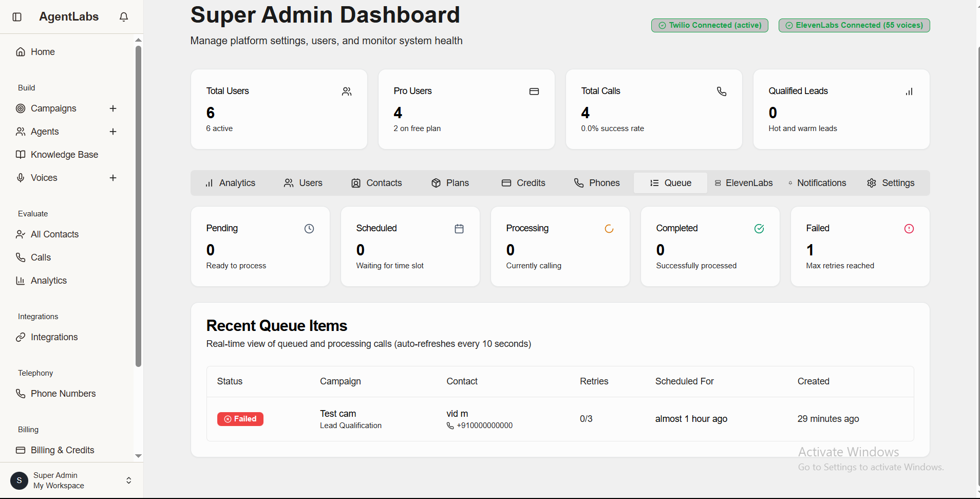Click the ElevenLabs Connected (55 voices) badge
The height and width of the screenshot is (499, 980).
[854, 25]
